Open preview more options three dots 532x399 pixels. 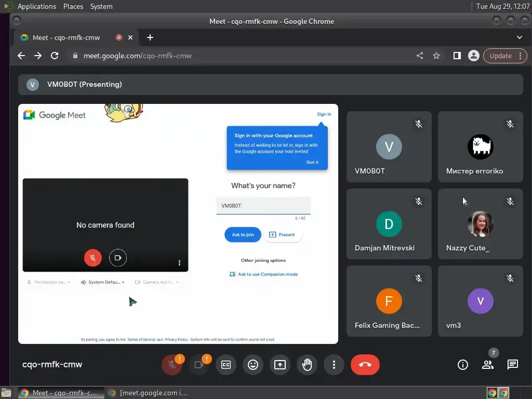pos(179,262)
